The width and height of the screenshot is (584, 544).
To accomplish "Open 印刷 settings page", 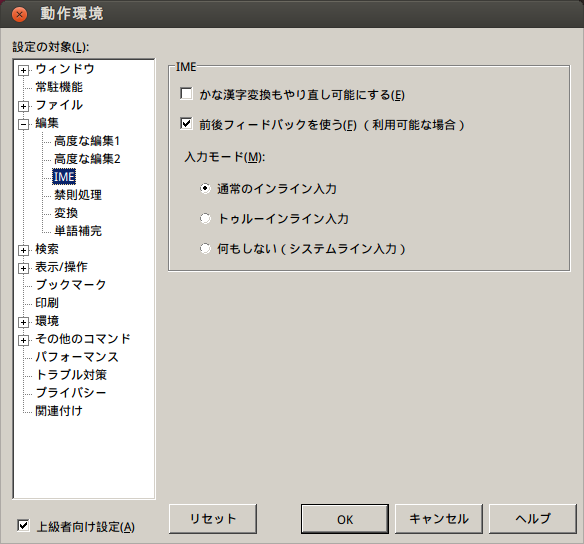I will tap(47, 303).
